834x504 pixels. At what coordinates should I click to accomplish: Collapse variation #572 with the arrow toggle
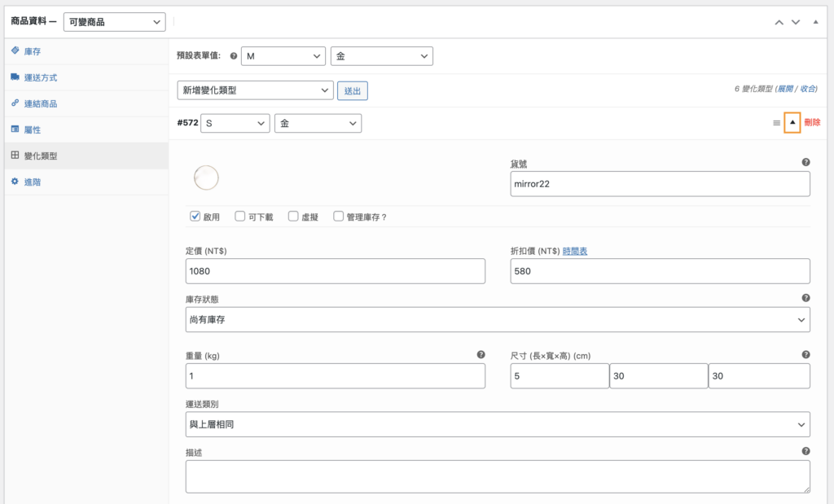click(791, 123)
